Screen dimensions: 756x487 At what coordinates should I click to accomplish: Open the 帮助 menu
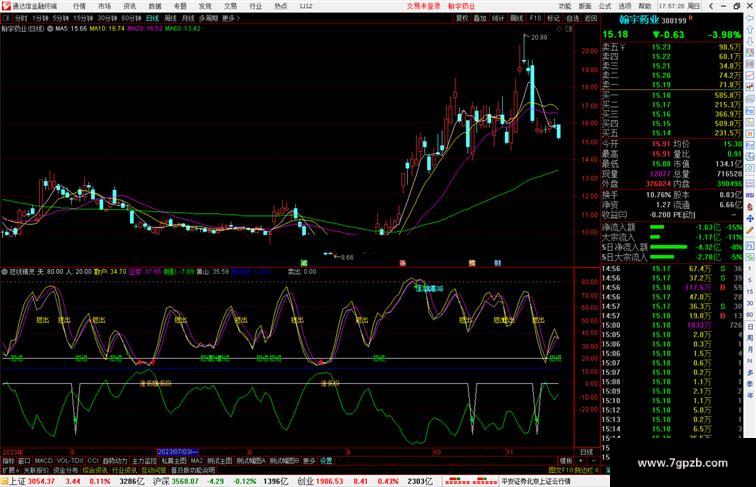(x=645, y=6)
